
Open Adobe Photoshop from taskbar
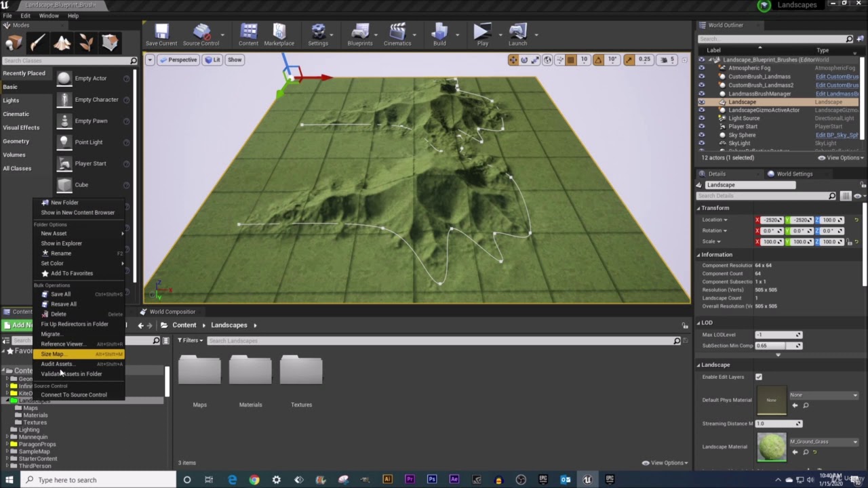click(x=432, y=479)
